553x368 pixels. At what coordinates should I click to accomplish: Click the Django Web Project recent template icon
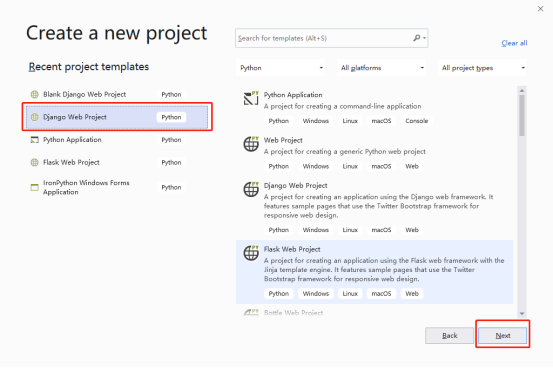click(x=34, y=117)
